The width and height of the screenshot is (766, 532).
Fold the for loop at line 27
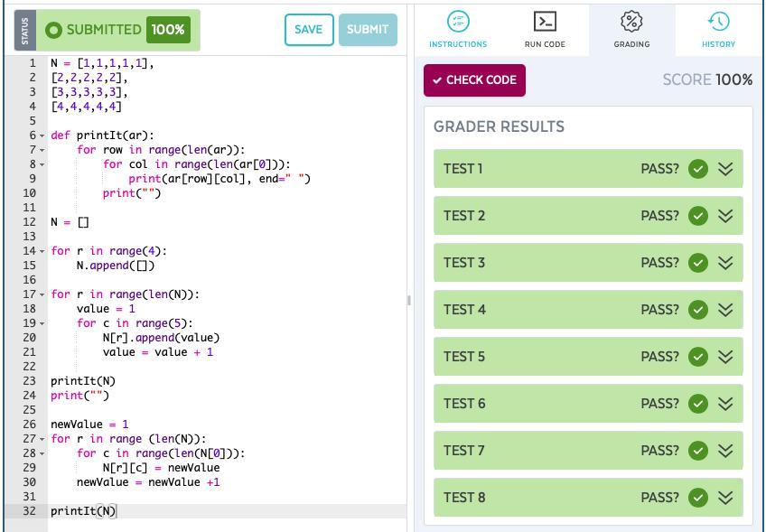(x=42, y=439)
